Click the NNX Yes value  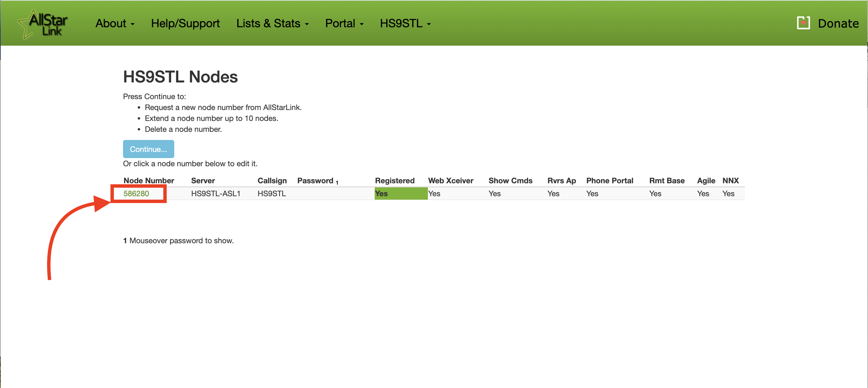click(x=728, y=193)
